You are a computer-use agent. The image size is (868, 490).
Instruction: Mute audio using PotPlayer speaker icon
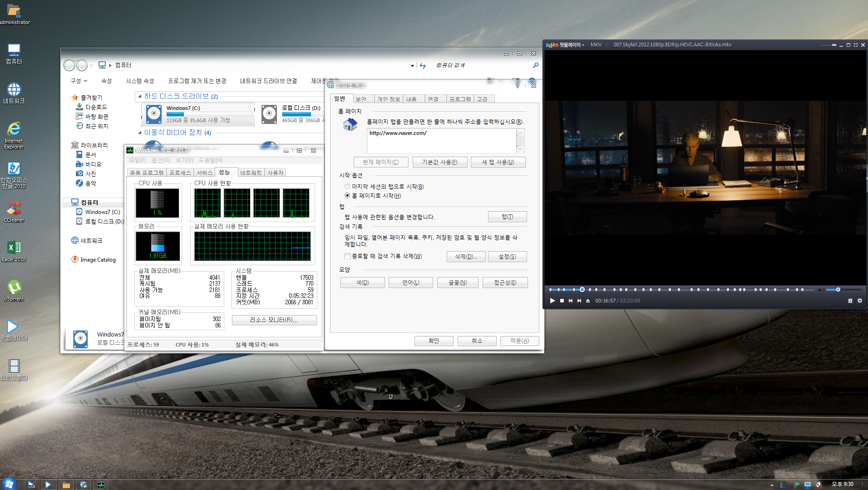821,290
